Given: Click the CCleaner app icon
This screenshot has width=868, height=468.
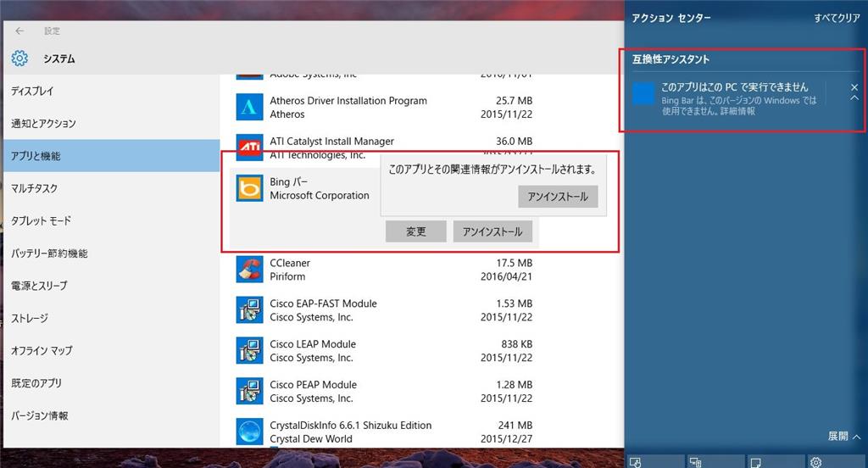Looking at the screenshot, I should tap(249, 269).
